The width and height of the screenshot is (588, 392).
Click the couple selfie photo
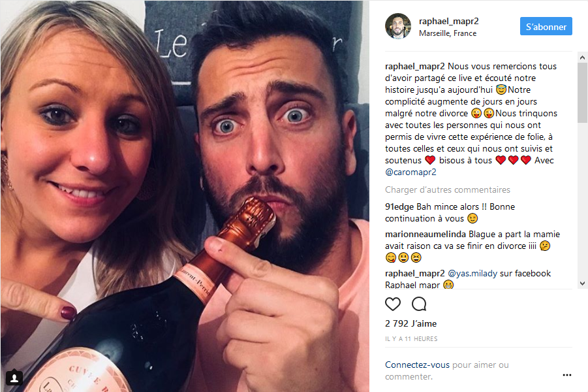point(185,196)
